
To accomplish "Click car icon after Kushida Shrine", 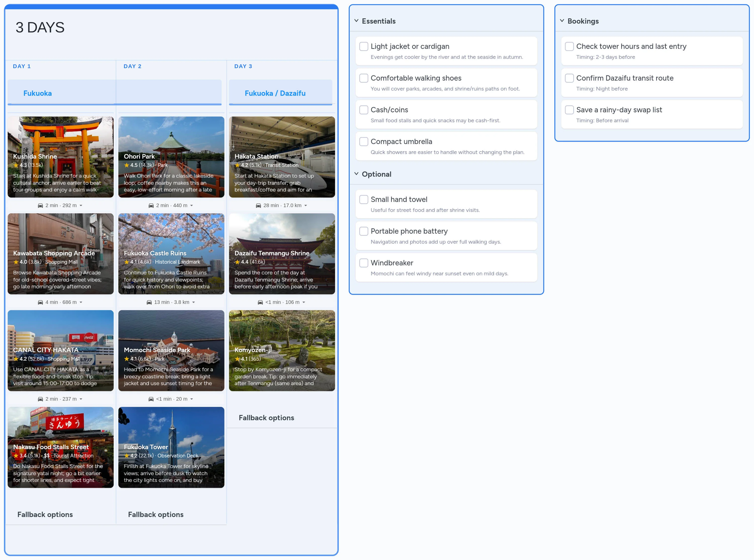I will tap(40, 205).
